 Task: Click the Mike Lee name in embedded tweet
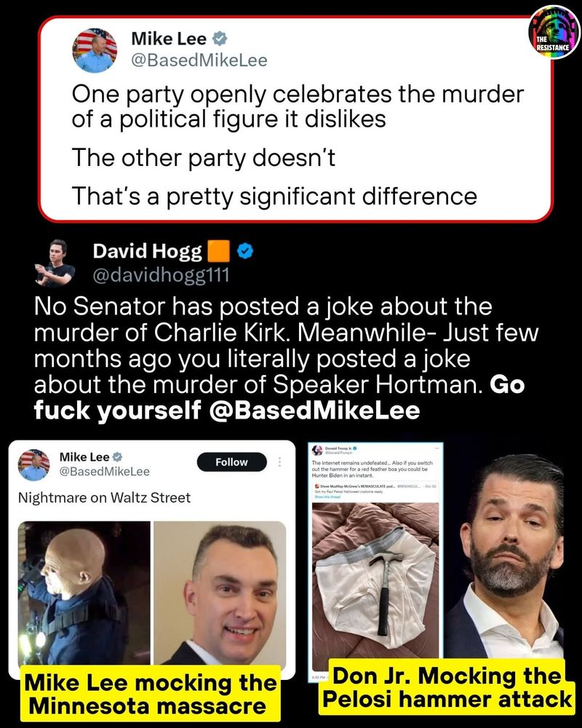pos(84,457)
